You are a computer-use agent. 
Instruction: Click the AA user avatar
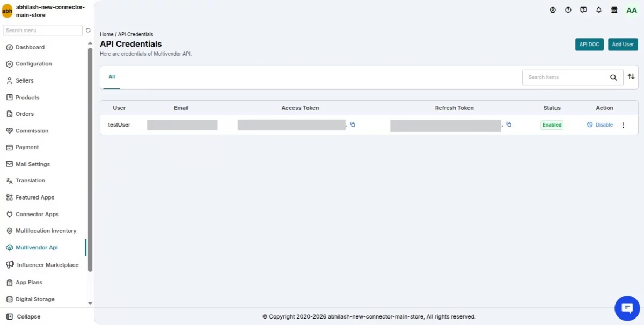(632, 10)
